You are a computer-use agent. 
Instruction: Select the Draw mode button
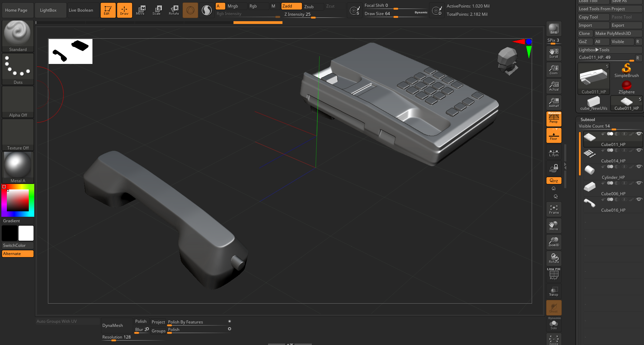point(124,10)
